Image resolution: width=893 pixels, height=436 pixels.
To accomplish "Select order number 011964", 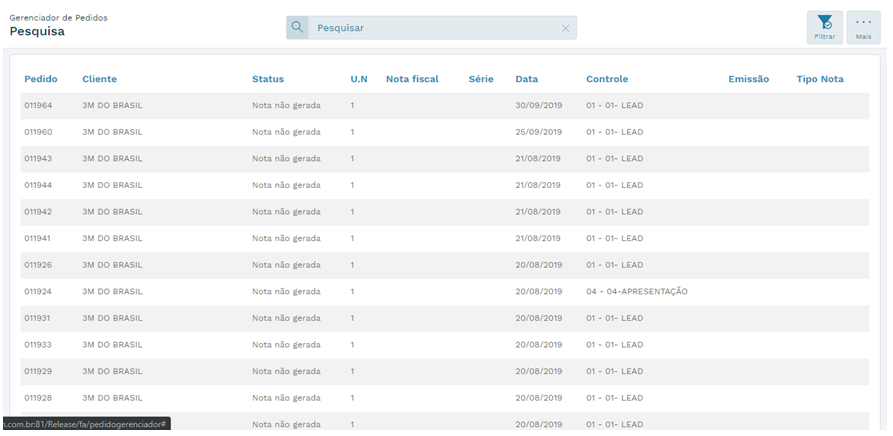I will point(38,105).
